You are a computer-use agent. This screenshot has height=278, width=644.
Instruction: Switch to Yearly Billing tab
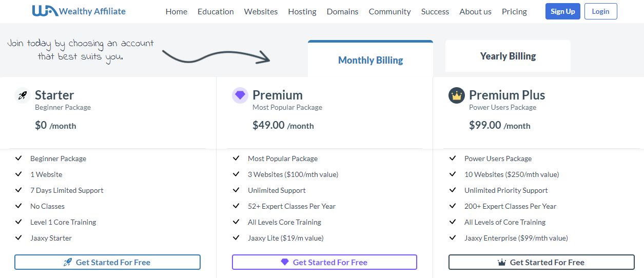(508, 56)
